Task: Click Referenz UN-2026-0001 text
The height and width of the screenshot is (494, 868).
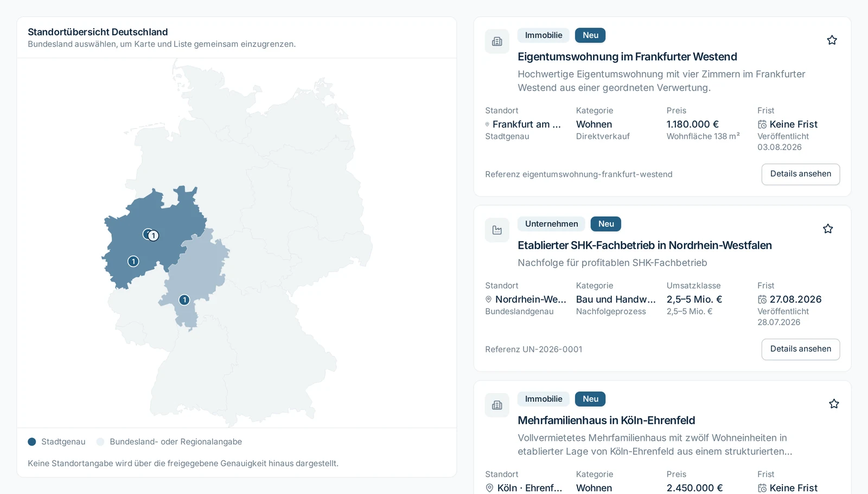Action: pyautogui.click(x=534, y=349)
